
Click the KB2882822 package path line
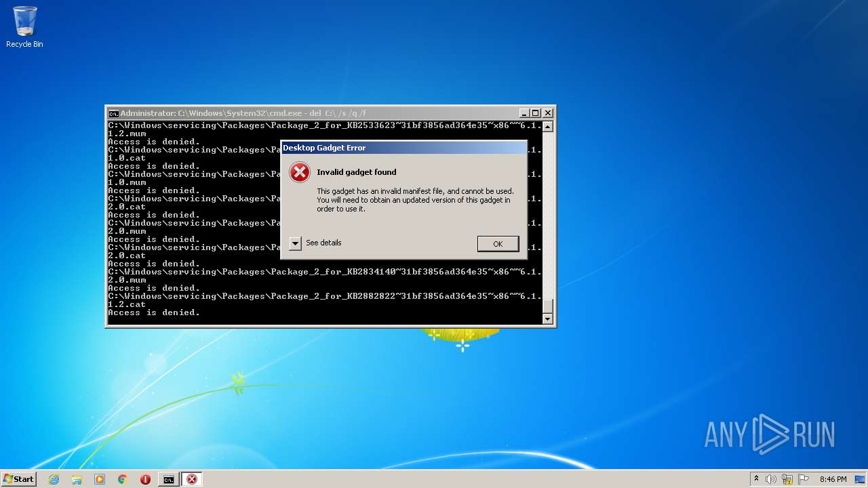325,296
